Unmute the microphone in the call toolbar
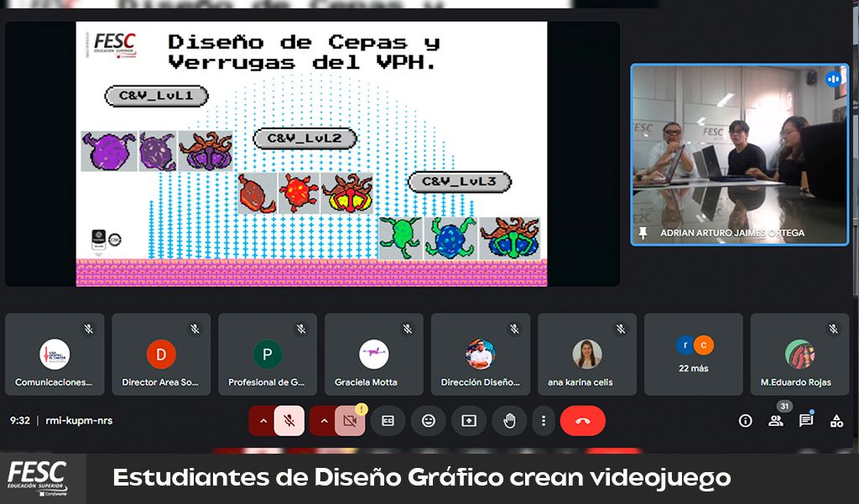Viewport: 859px width, 504px height. 289,421
